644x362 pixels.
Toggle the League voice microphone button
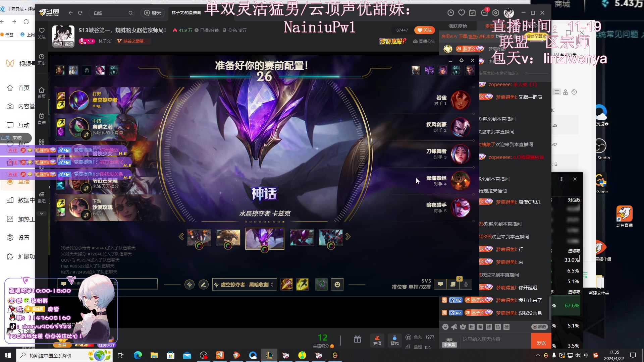[x=466, y=284]
